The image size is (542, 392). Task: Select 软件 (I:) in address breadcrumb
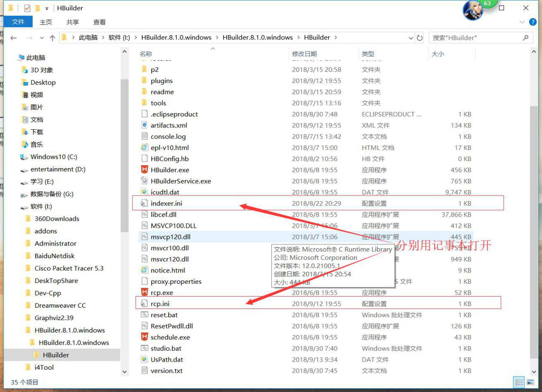click(x=119, y=38)
